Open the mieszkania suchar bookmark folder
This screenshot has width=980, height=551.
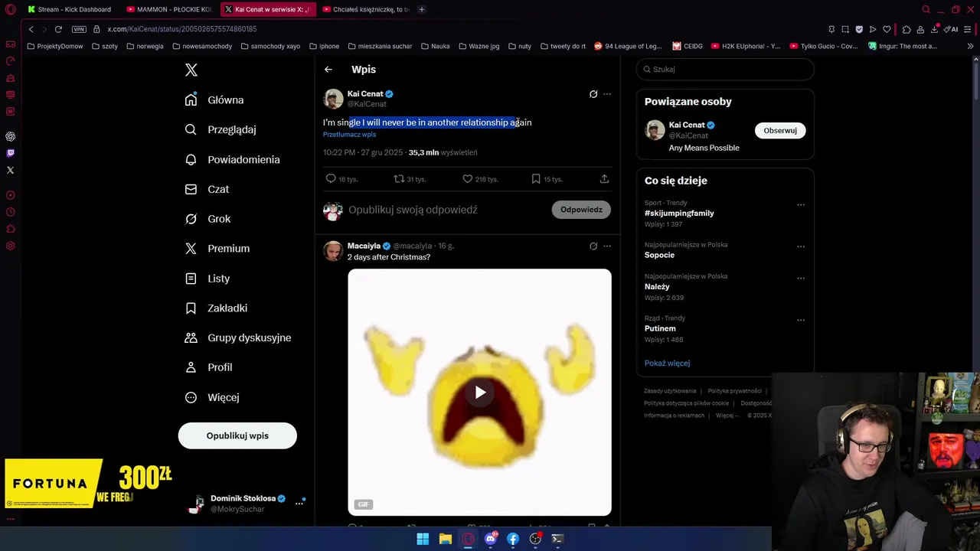[x=379, y=46]
